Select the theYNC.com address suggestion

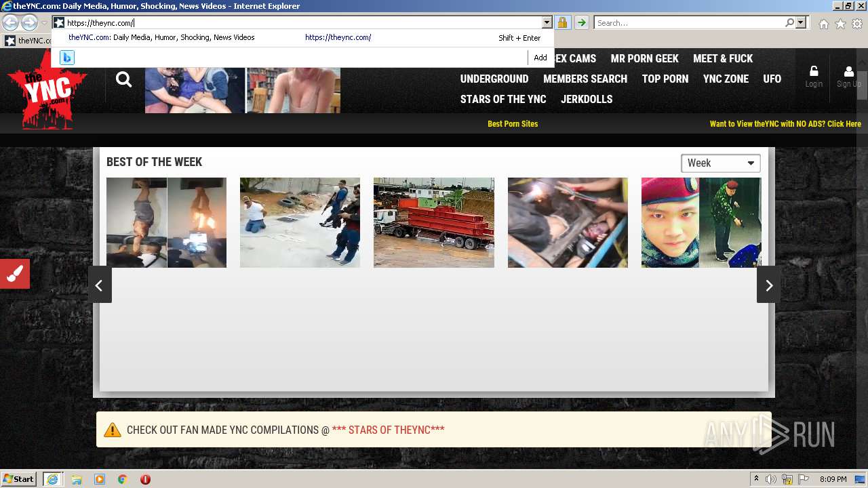point(302,38)
